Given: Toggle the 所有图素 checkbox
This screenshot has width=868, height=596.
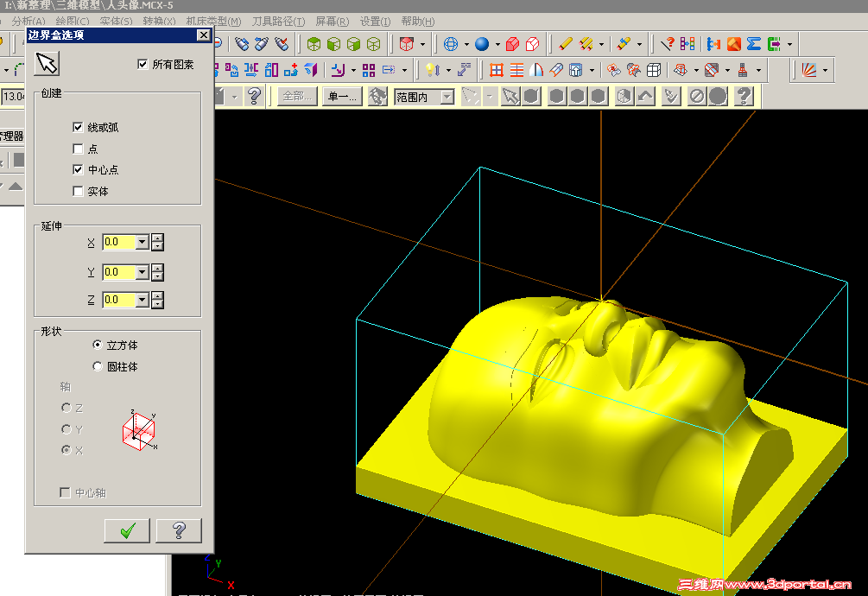Looking at the screenshot, I should point(143,64).
